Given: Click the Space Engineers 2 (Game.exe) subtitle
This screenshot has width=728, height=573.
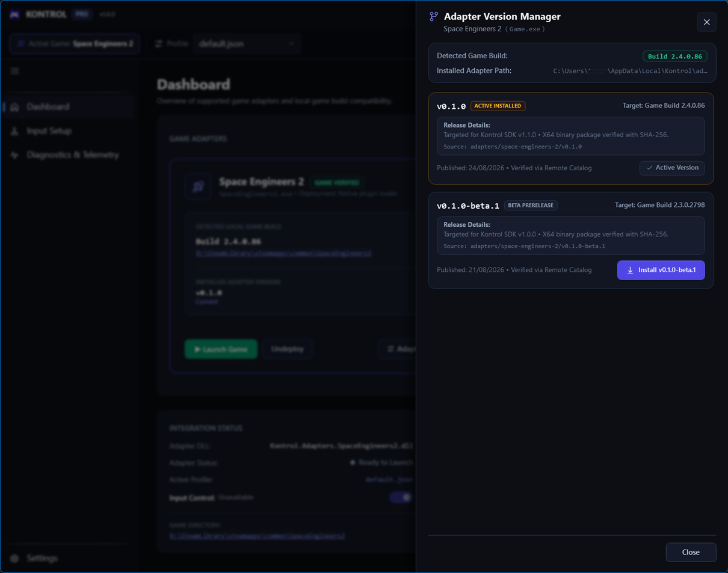Looking at the screenshot, I should coord(494,29).
